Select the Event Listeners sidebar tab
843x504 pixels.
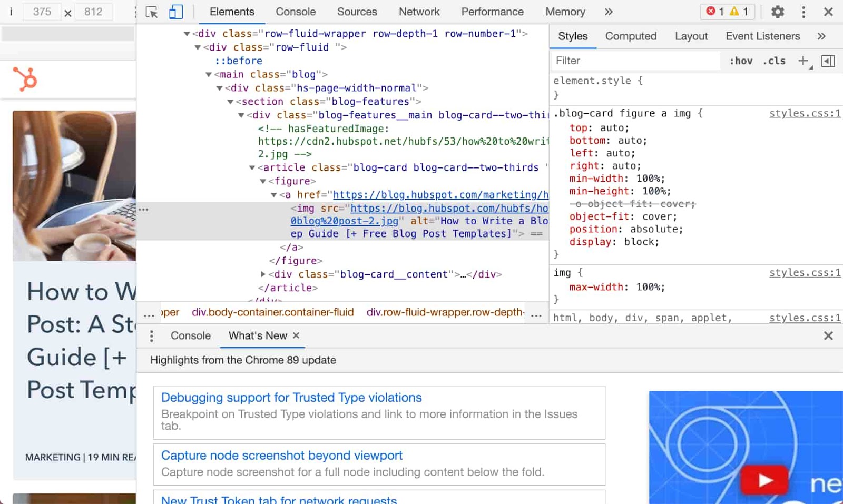click(763, 36)
